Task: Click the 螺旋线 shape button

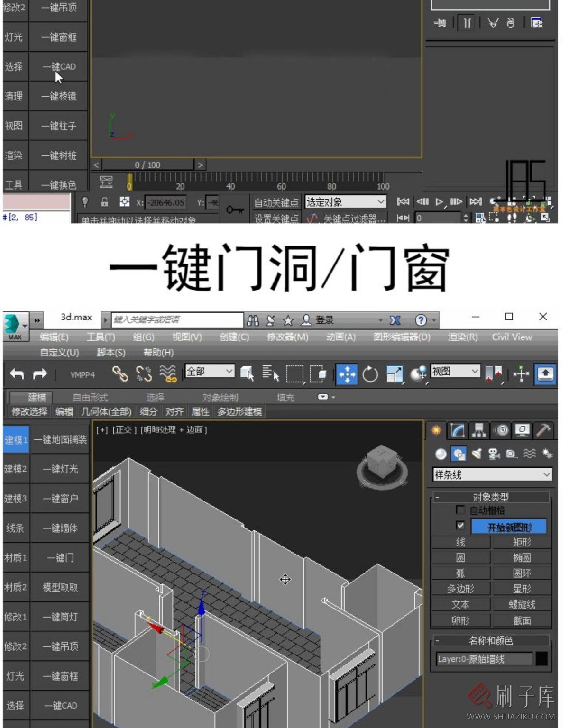Action: tap(522, 604)
